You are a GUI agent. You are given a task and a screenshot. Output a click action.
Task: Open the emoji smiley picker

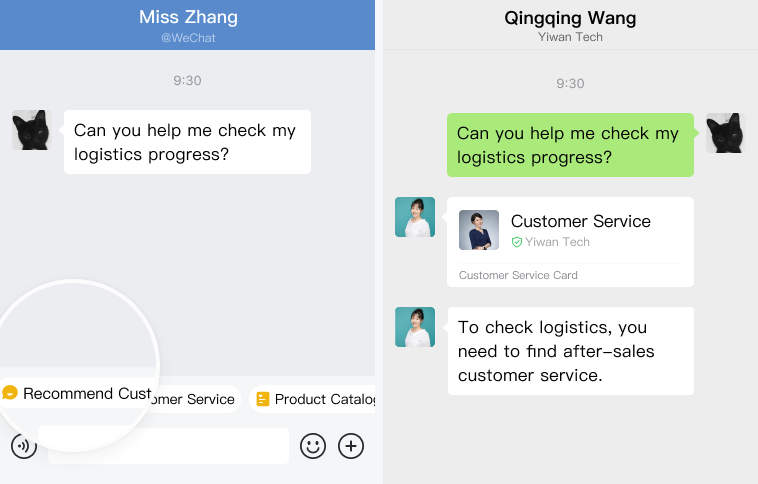tap(313, 446)
